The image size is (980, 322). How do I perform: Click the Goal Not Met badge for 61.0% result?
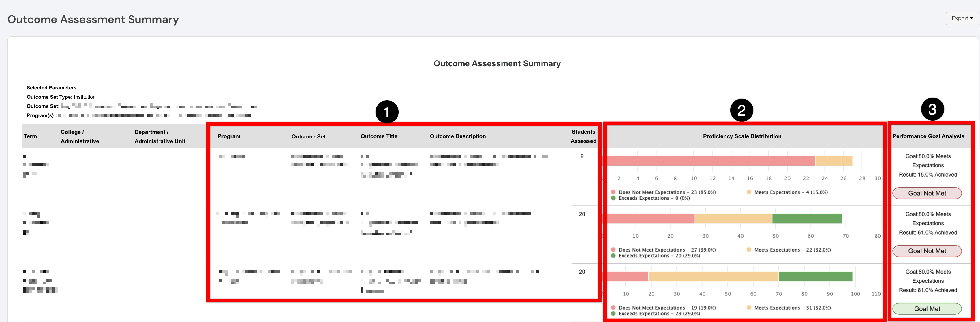[x=927, y=251]
